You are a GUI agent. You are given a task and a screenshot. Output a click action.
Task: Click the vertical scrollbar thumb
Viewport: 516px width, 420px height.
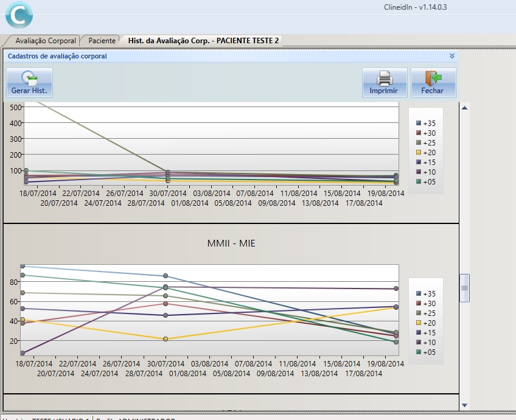465,288
